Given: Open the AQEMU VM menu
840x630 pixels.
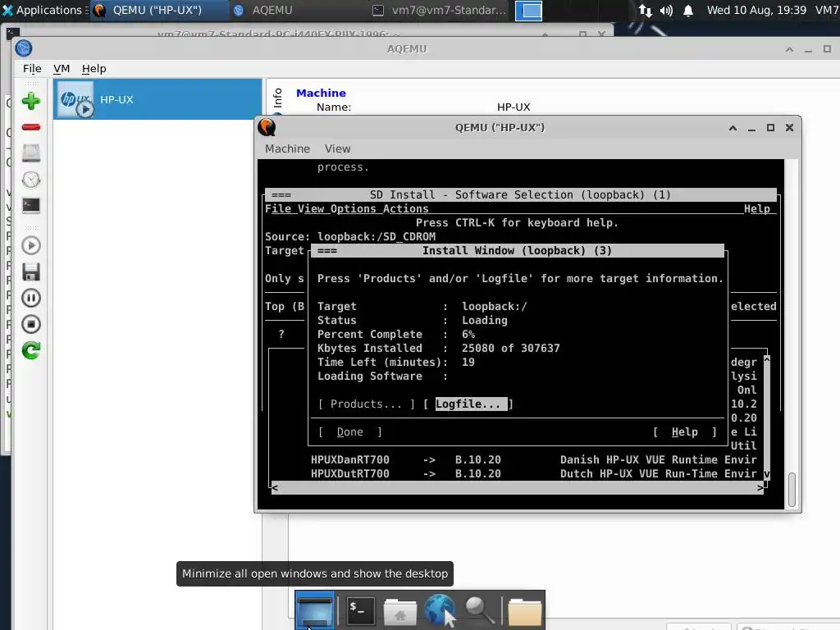Looking at the screenshot, I should click(62, 69).
